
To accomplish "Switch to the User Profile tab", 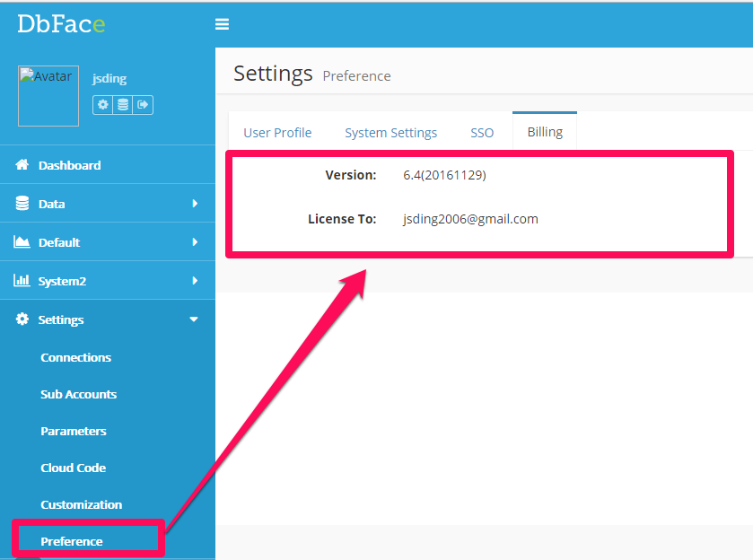I will (277, 133).
